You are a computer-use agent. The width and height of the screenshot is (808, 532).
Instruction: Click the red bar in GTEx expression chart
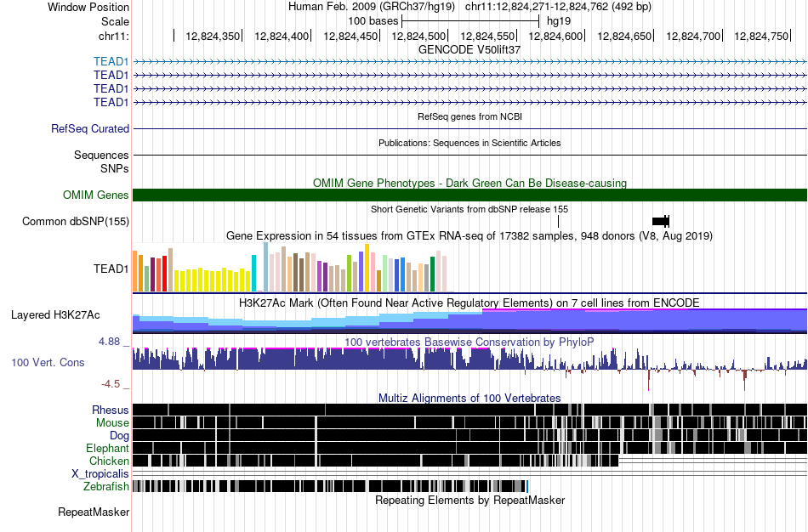(x=164, y=274)
